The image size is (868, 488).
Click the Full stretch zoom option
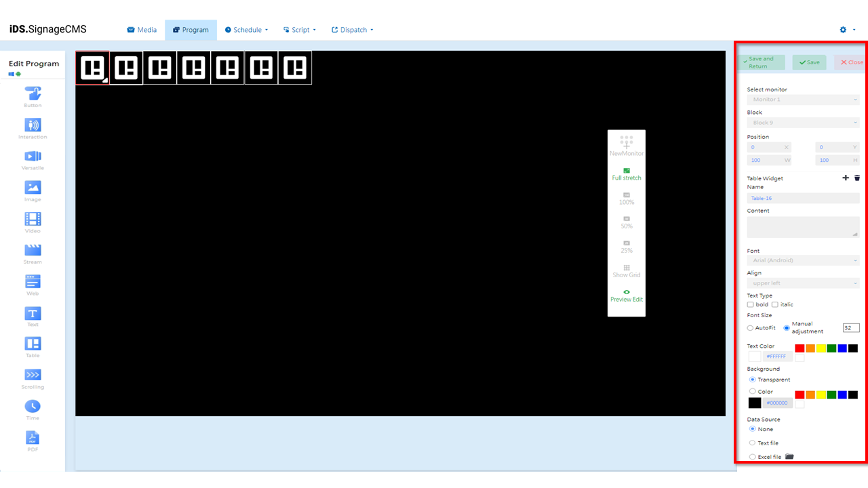click(626, 174)
